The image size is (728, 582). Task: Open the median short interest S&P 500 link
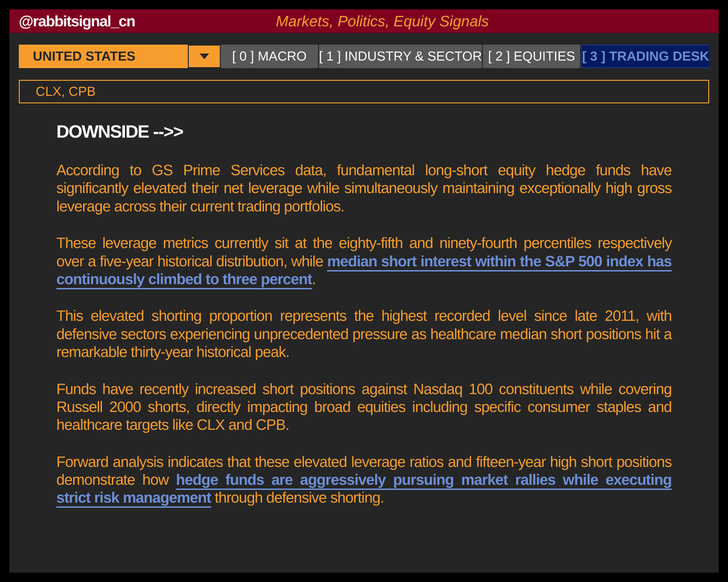364,271
